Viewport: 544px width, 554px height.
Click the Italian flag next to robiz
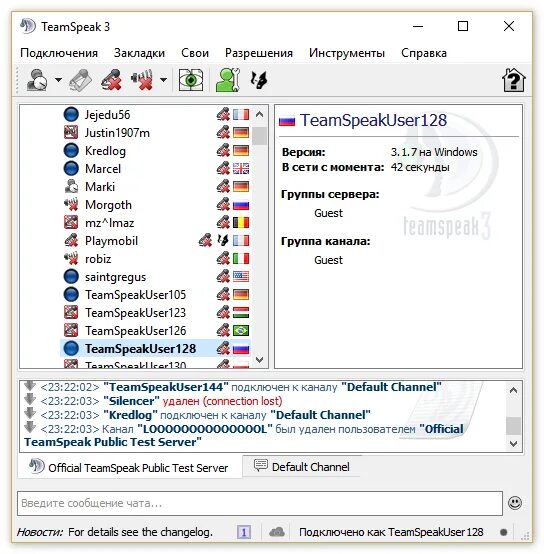point(241,259)
